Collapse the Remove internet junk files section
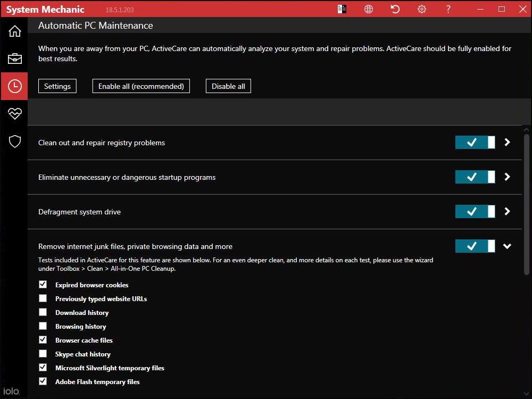This screenshot has height=399, width=532. pyautogui.click(x=506, y=246)
